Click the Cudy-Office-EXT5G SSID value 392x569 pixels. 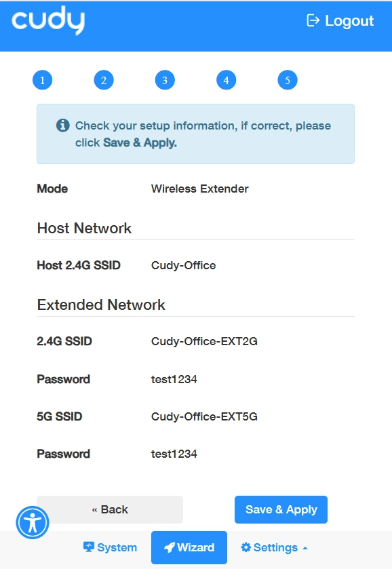pos(204,416)
